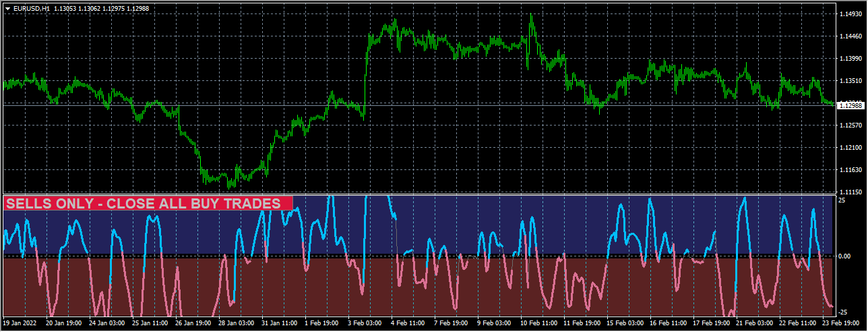
Task: Click the 1.12570 price scale label
Action: pyautogui.click(x=849, y=125)
